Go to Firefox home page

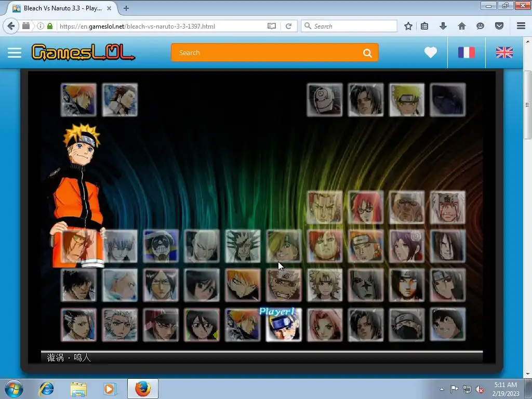tap(461, 26)
